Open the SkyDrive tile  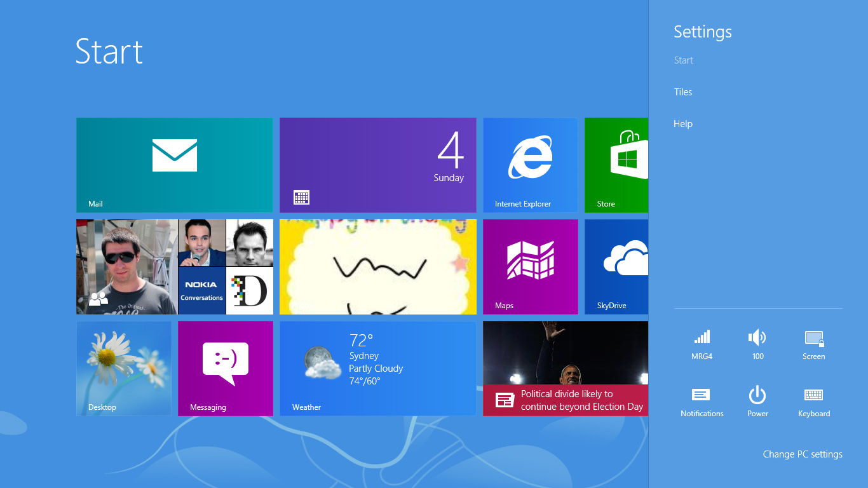616,267
